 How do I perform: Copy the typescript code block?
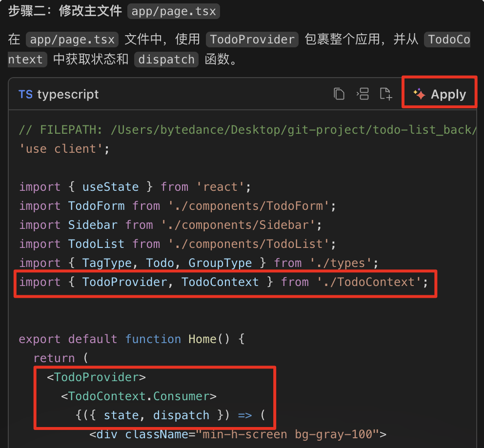[x=339, y=94]
